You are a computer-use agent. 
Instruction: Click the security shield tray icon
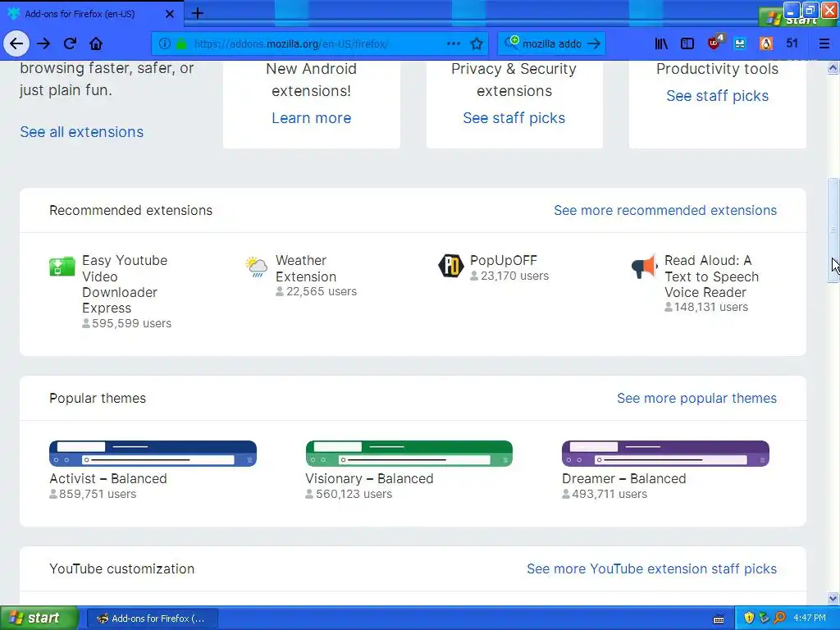point(749,618)
